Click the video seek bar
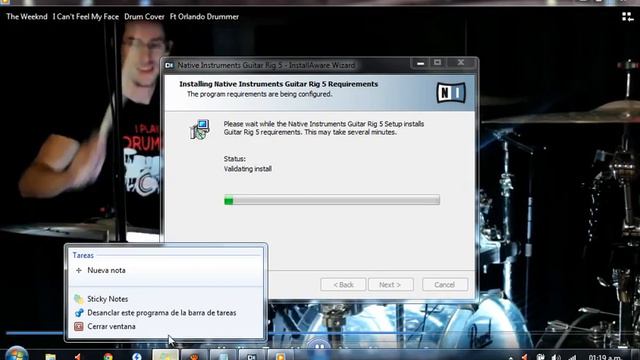 320,333
